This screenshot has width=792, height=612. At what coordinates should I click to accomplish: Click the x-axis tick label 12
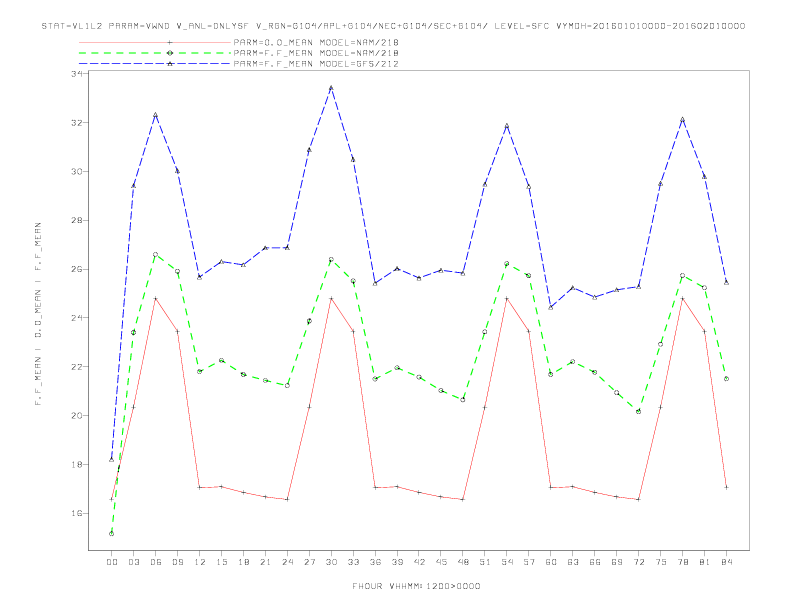[x=200, y=562]
